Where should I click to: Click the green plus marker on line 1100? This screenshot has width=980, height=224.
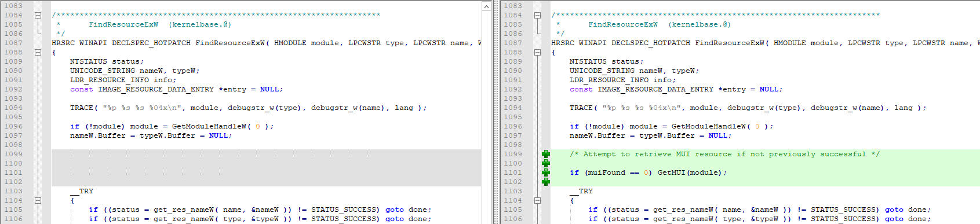545,163
